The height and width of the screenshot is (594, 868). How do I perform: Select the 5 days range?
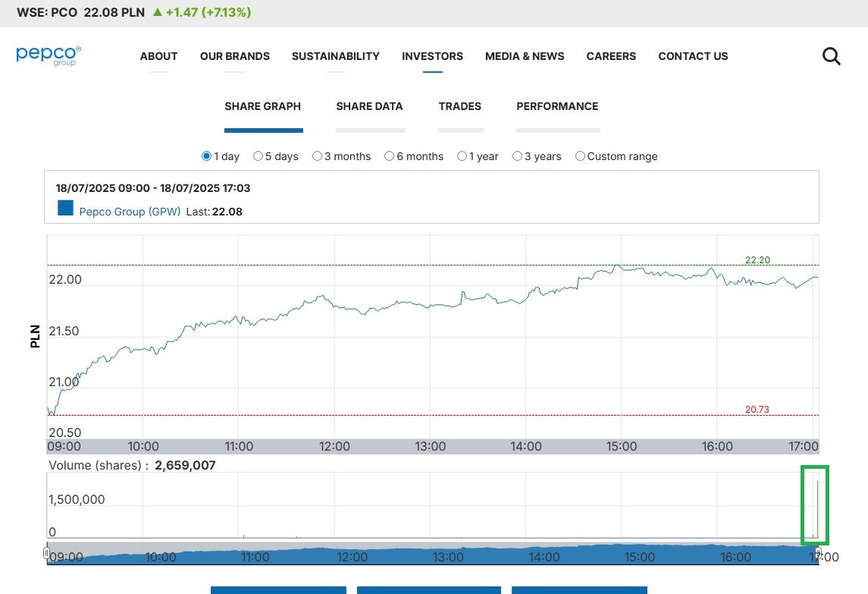click(x=258, y=156)
